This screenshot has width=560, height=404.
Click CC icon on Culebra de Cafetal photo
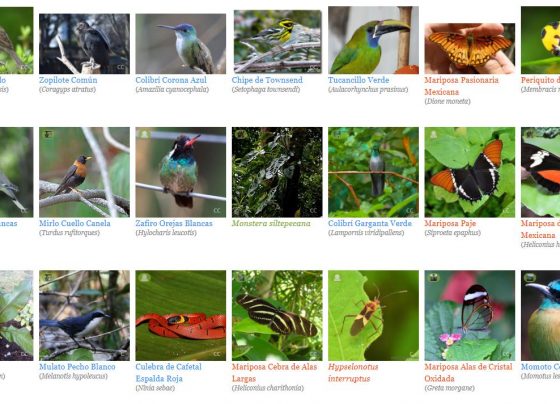[x=217, y=354]
